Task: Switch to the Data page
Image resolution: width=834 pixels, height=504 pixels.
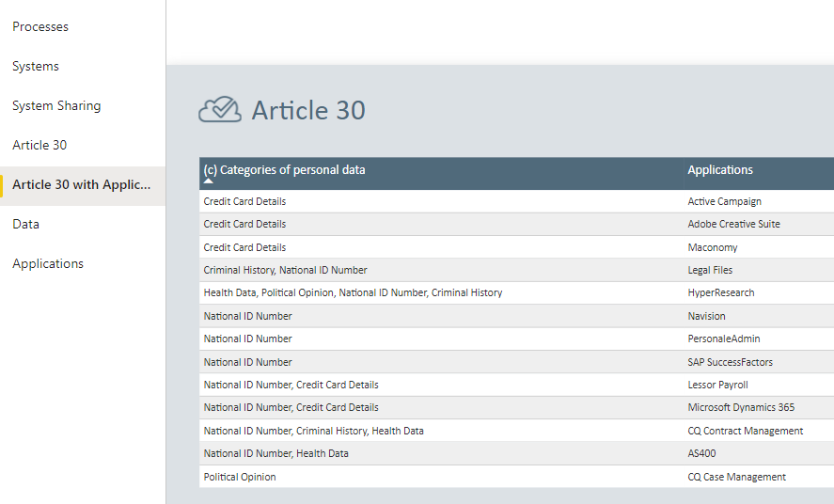Action: point(25,224)
